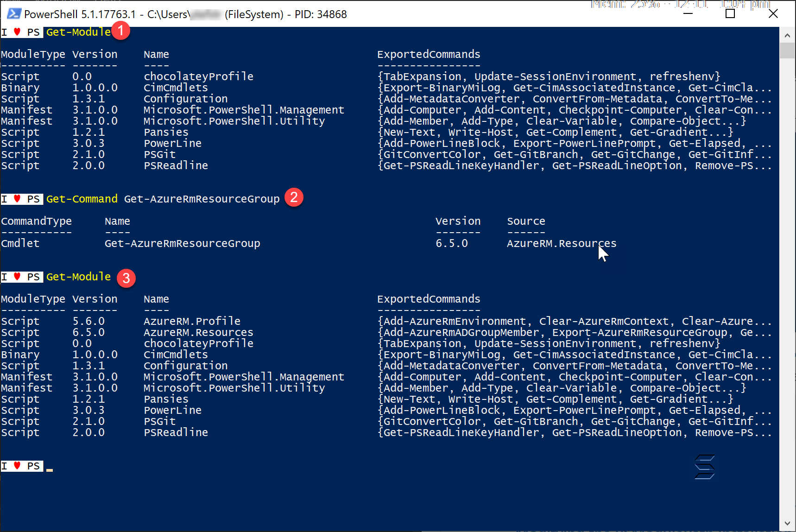Click the Get-Command text in yellow
The width and height of the screenshot is (796, 532).
click(82, 199)
